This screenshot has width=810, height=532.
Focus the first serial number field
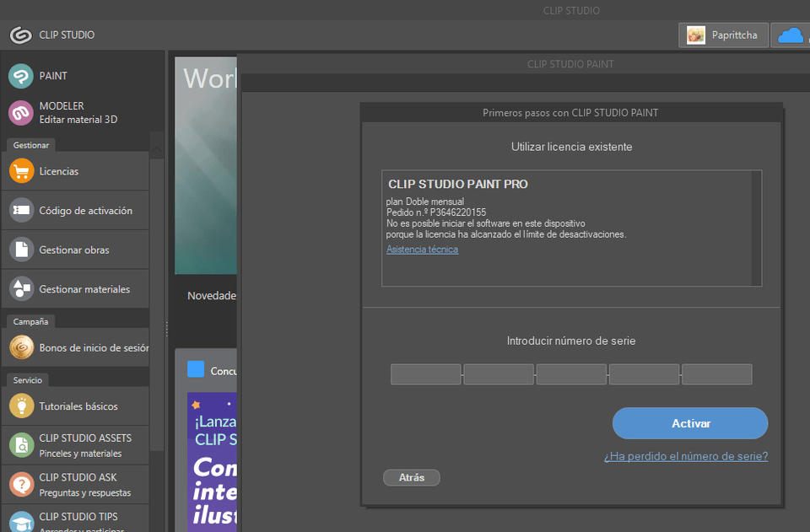coord(425,374)
